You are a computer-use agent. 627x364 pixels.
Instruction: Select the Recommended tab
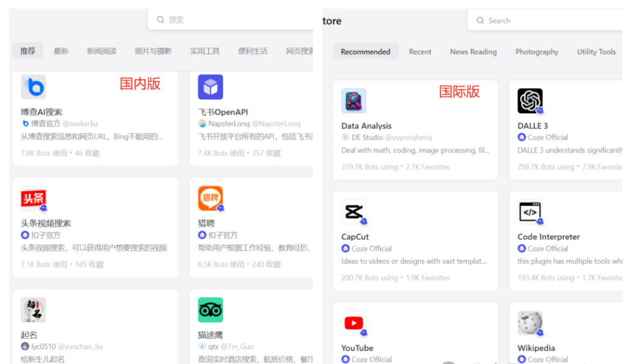pyautogui.click(x=366, y=51)
